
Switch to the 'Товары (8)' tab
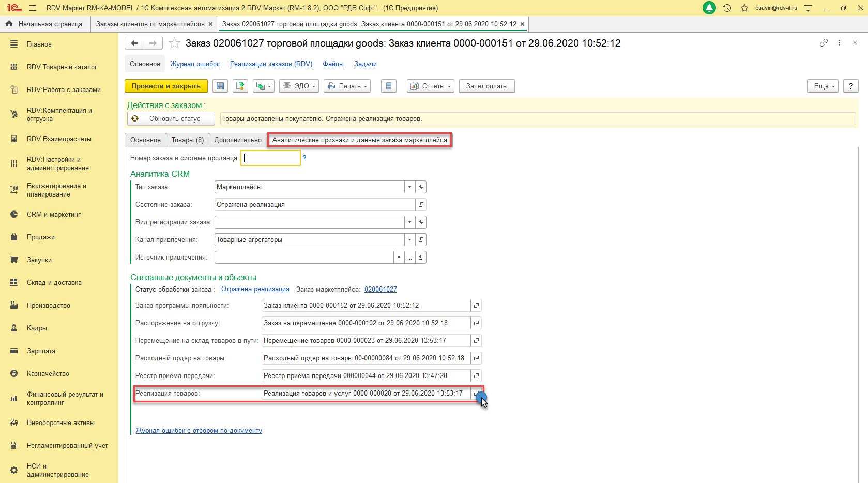coord(188,140)
